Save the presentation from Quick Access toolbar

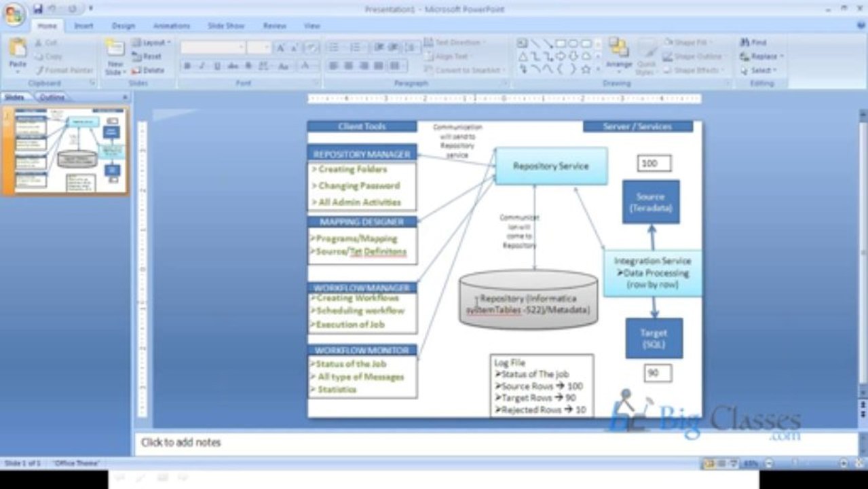pos(38,9)
